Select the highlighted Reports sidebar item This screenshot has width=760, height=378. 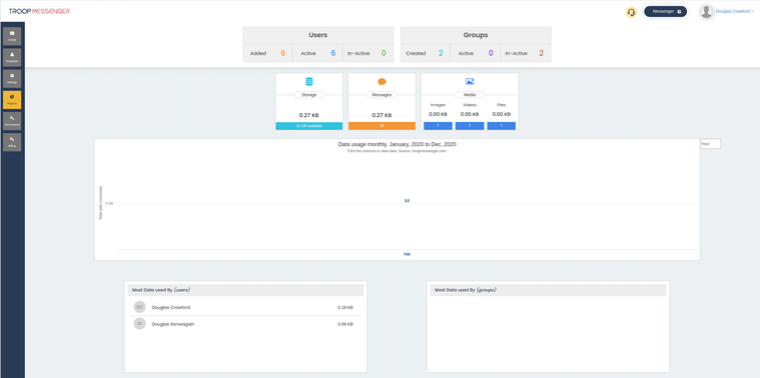pos(12,100)
